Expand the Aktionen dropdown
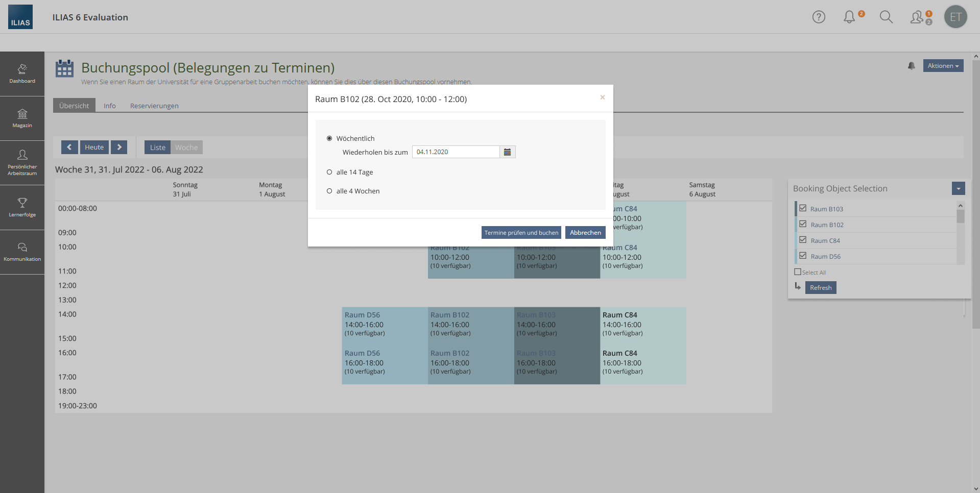Viewport: 980px width, 493px height. pyautogui.click(x=943, y=66)
